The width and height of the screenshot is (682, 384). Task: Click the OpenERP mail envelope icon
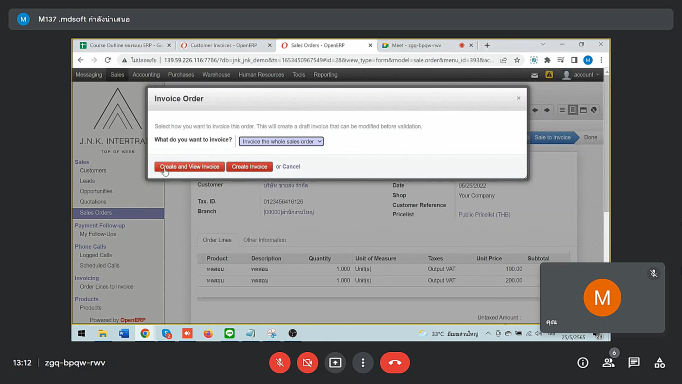[535, 75]
